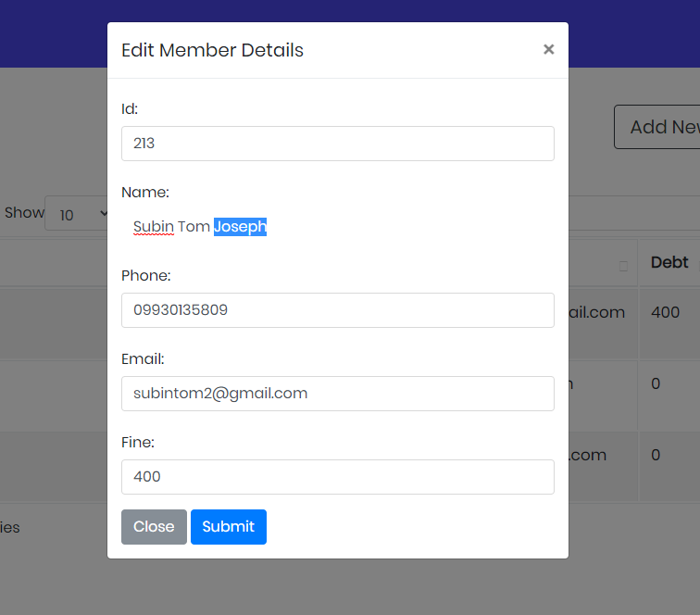Click the 'Phone:' label
Image resolution: width=700 pixels, height=615 pixels.
point(146,276)
